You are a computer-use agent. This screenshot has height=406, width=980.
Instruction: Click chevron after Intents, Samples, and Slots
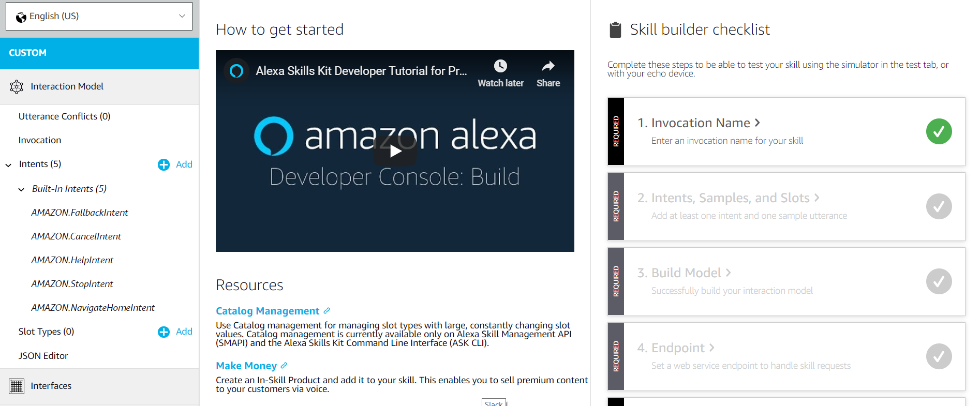[x=816, y=198]
